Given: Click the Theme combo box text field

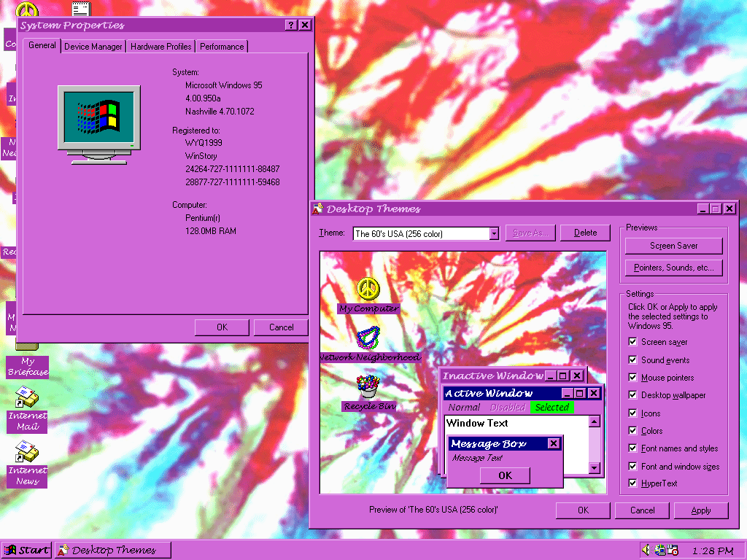Looking at the screenshot, I should pyautogui.click(x=421, y=233).
